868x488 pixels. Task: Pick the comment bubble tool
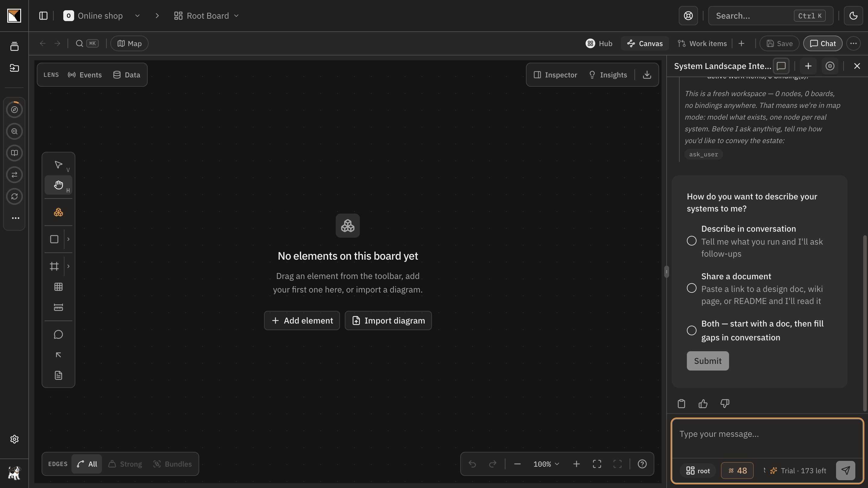point(58,334)
